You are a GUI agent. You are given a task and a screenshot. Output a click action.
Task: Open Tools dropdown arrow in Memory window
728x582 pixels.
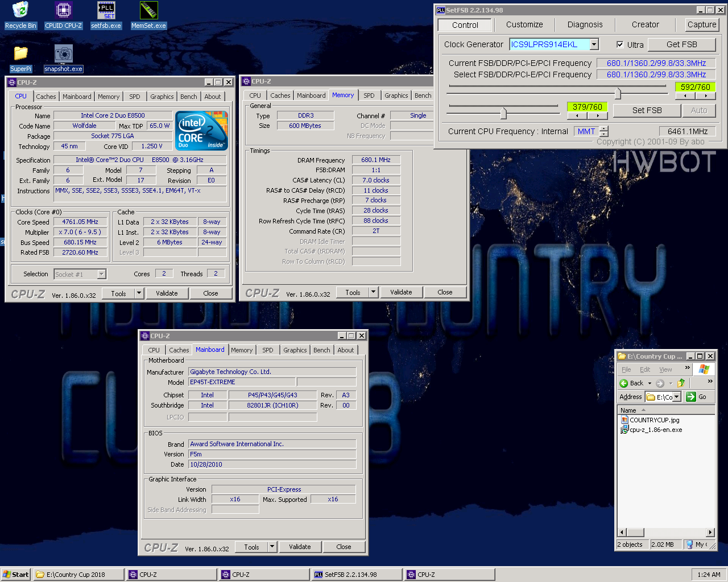[x=373, y=292]
